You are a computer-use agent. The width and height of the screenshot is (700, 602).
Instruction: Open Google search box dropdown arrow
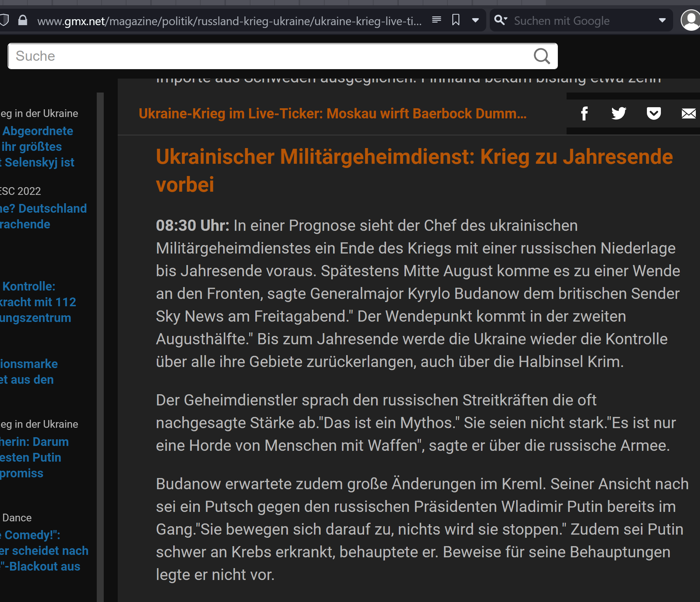(x=662, y=21)
